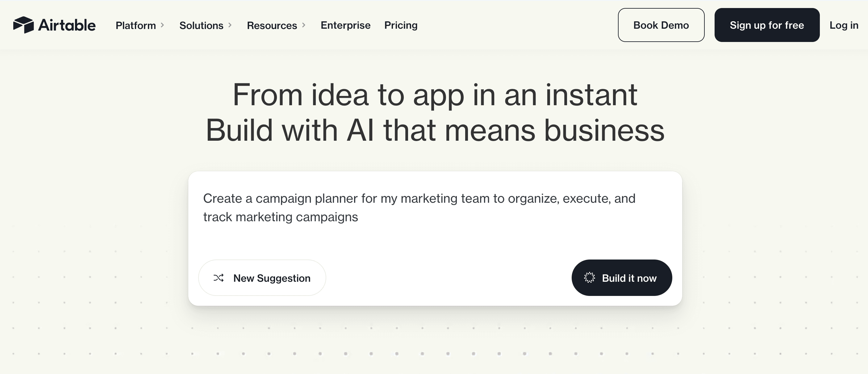
Task: Click the "From idea to app" headline
Action: 435,95
